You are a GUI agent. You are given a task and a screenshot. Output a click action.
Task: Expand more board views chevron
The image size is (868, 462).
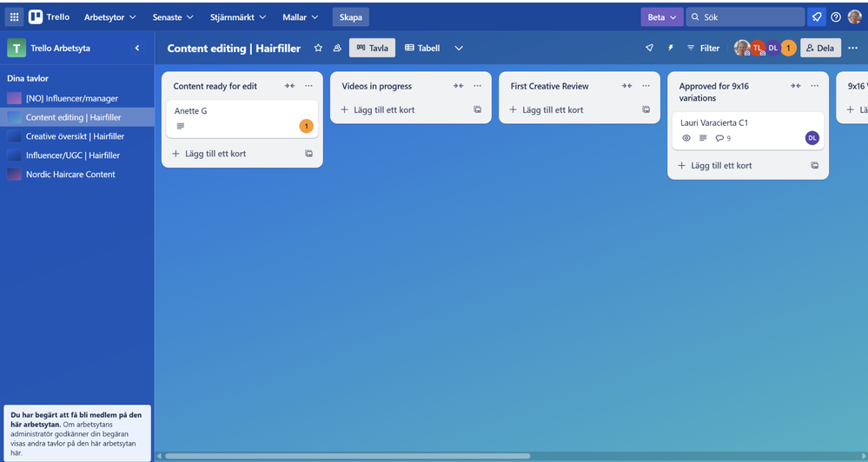click(459, 48)
